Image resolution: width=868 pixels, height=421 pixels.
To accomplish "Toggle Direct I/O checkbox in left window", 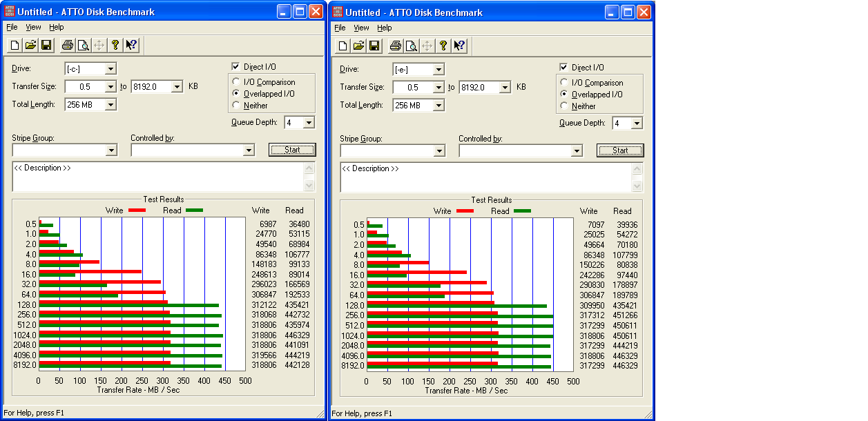I will (x=235, y=67).
